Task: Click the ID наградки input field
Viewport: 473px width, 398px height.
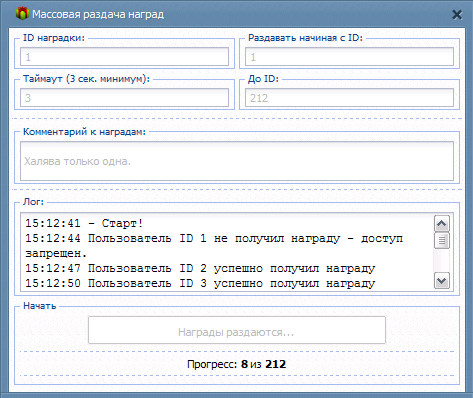Action: (x=124, y=57)
